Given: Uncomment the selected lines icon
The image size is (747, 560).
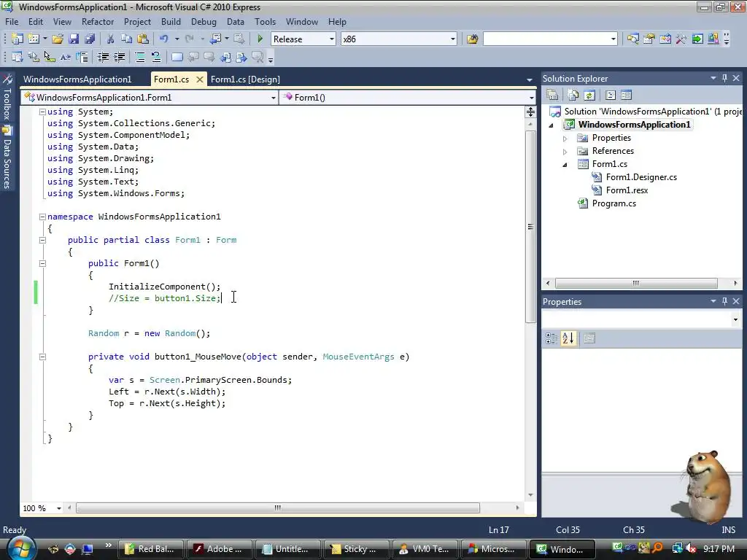Looking at the screenshot, I should 156,57.
